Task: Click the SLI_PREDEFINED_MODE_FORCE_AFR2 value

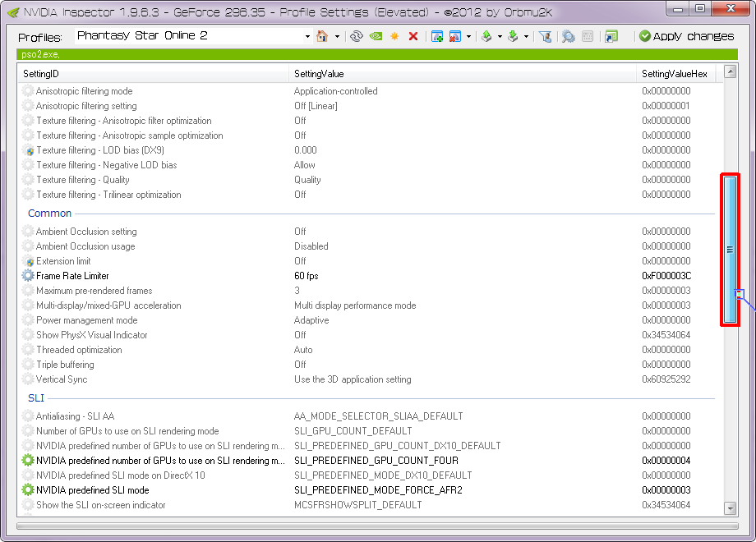Action: click(379, 490)
